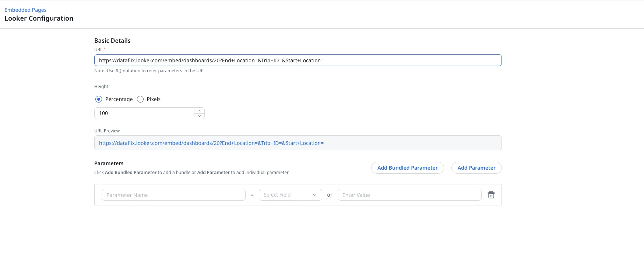644x267 pixels.
Task: Focus the URL input field
Action: pyautogui.click(x=298, y=60)
